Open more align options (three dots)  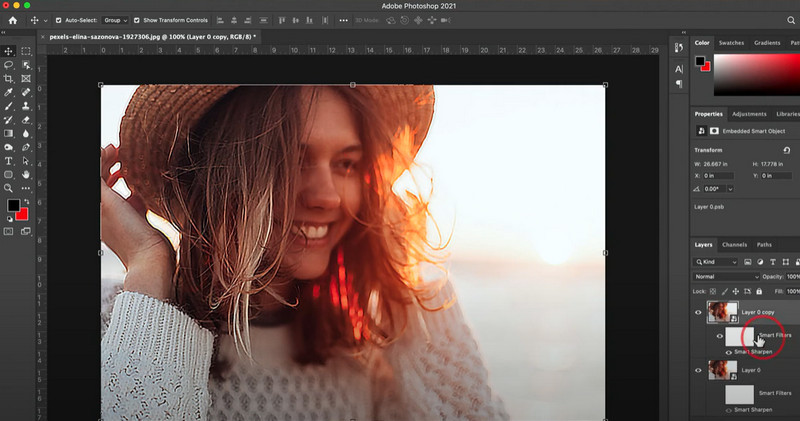[x=343, y=20]
